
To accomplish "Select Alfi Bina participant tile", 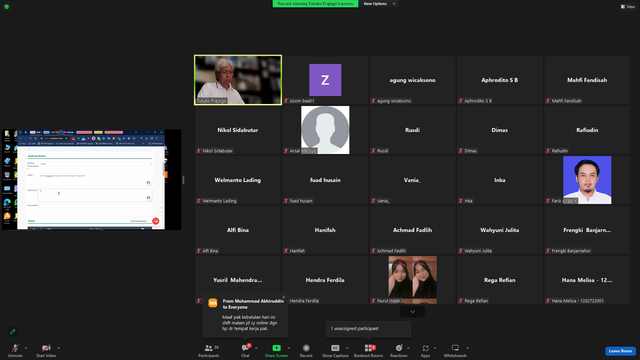I will [238, 230].
